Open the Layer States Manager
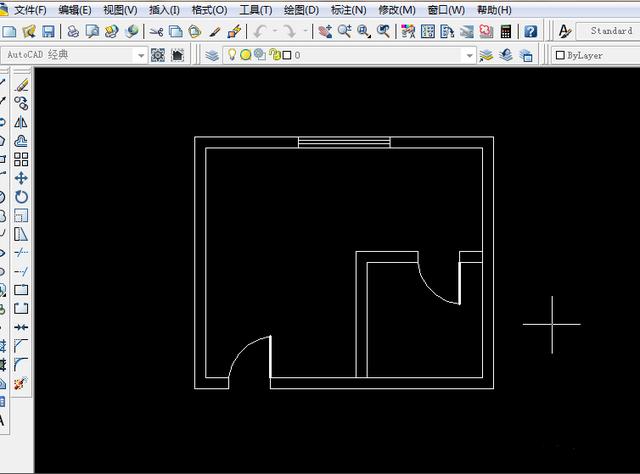The image size is (640, 474). coord(526,55)
